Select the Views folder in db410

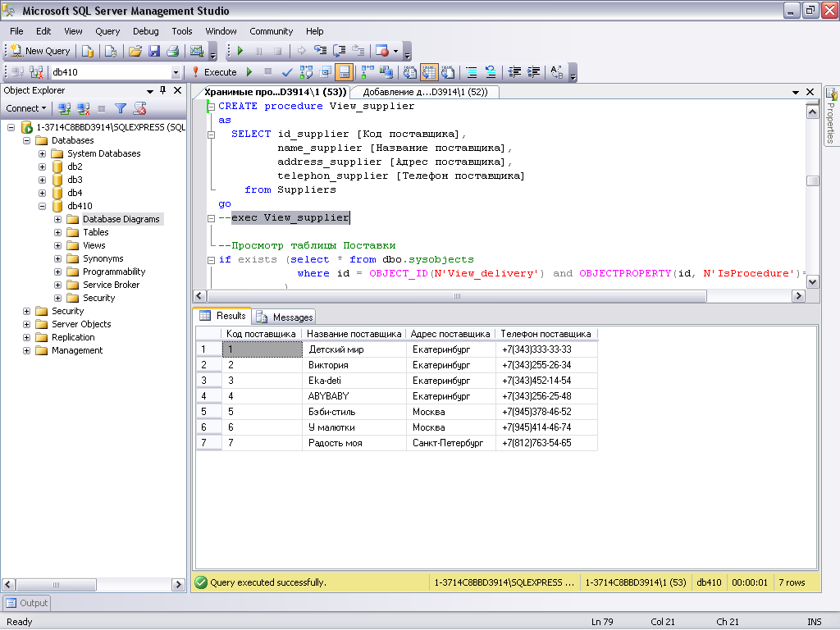pos(94,245)
